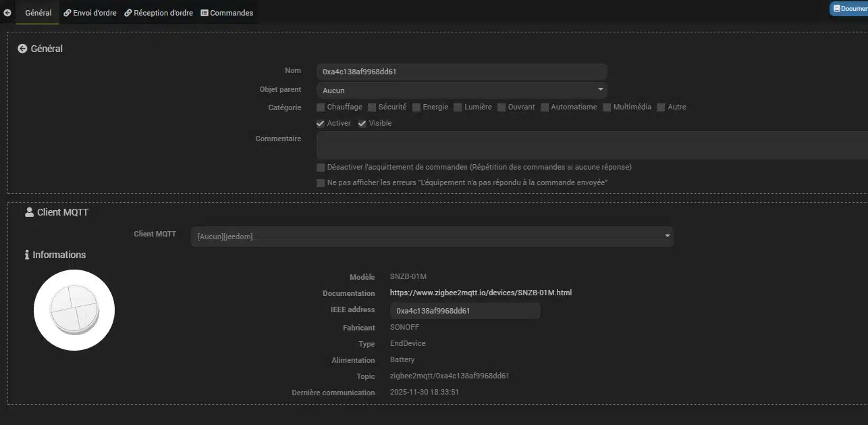Toggle the Visible checkbox
The image size is (868, 425).
[362, 124]
